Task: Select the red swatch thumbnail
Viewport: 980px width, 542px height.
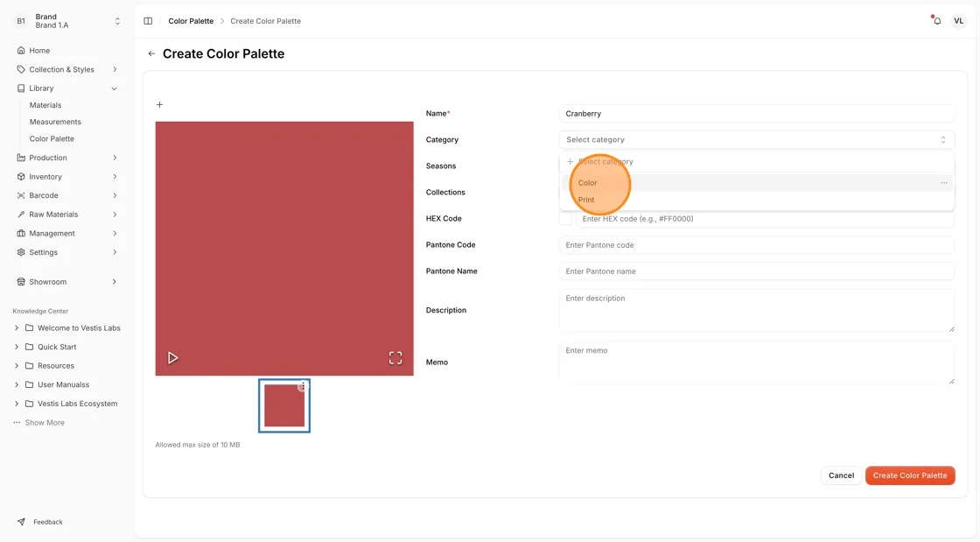Action: (284, 405)
